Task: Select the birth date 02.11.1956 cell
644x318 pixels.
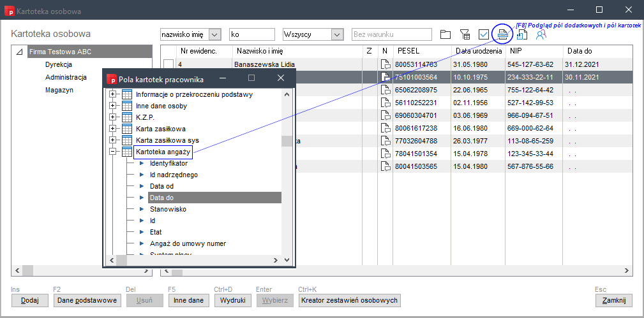Action: pyautogui.click(x=479, y=103)
